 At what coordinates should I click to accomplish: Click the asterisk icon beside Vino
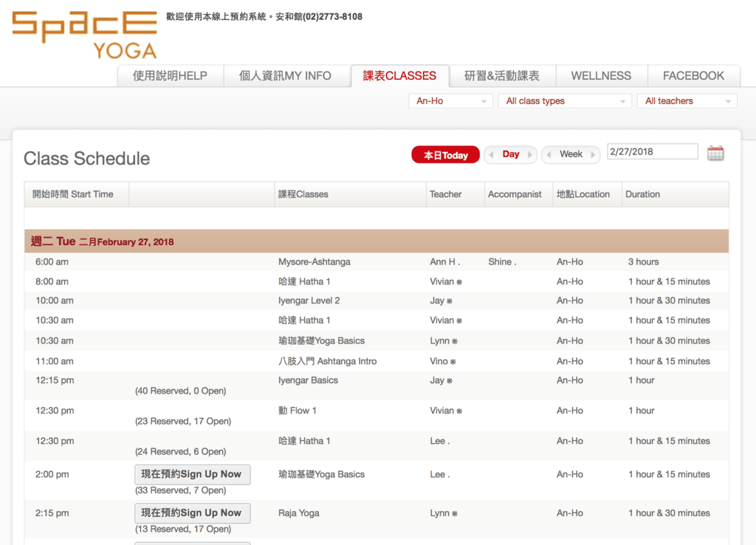(453, 362)
